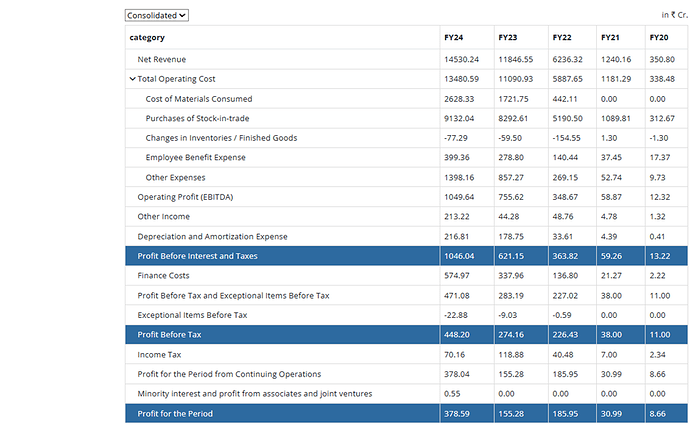Click the highlighted Profit for the Period row
The height and width of the screenshot is (425, 690).
(x=175, y=413)
